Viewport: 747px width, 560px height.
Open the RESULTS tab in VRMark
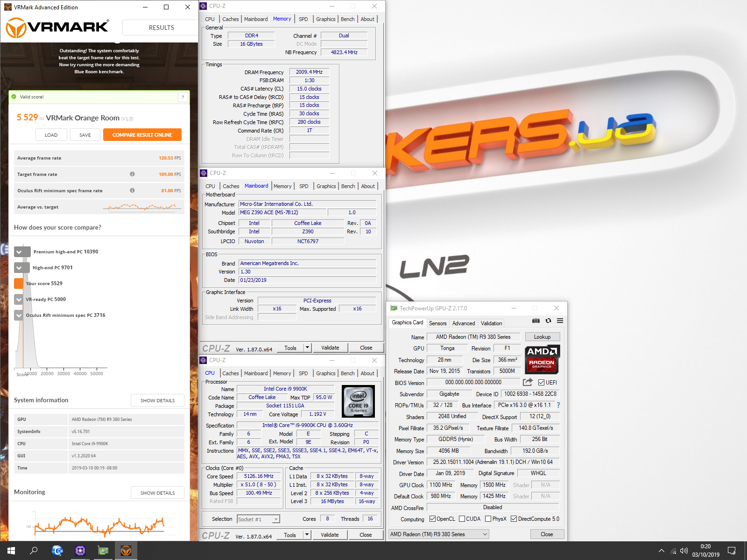[x=161, y=28]
